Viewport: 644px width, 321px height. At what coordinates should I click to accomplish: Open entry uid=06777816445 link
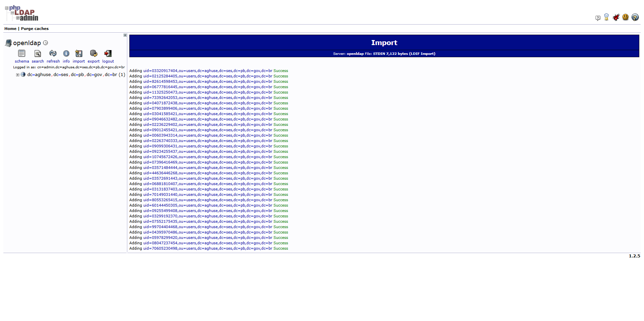pos(208,87)
